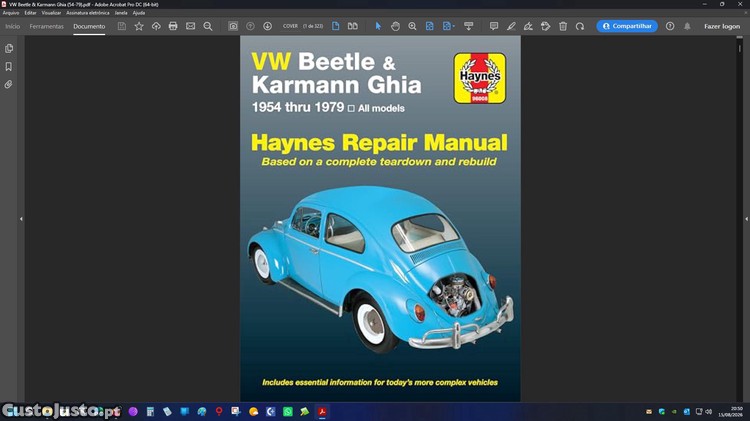The width and height of the screenshot is (750, 421).
Task: Open attachments paperclip panel in left sidebar
Action: [x=9, y=85]
